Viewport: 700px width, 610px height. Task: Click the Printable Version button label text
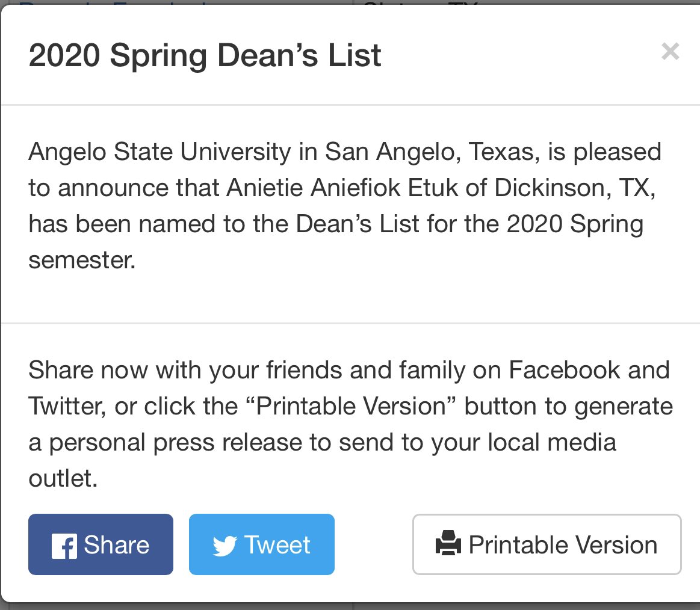coord(563,545)
